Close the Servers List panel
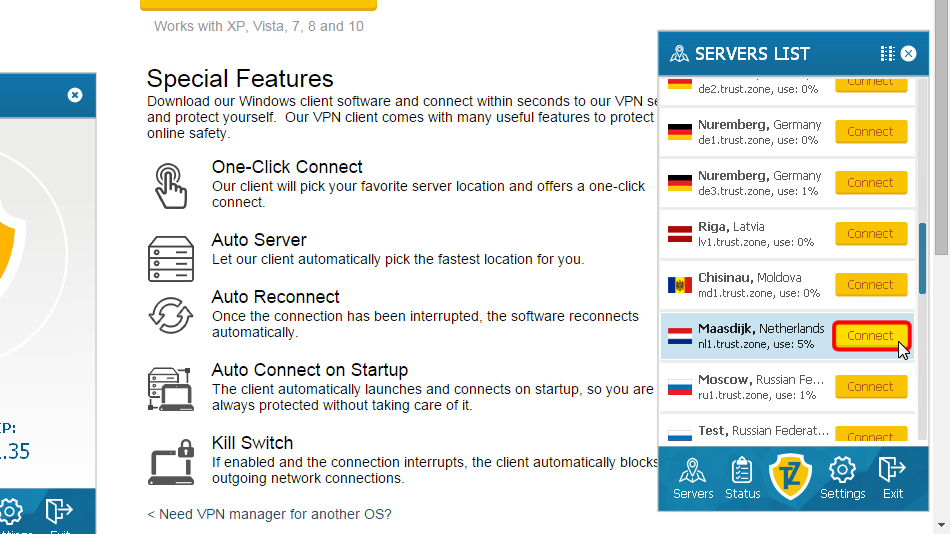 (x=908, y=54)
